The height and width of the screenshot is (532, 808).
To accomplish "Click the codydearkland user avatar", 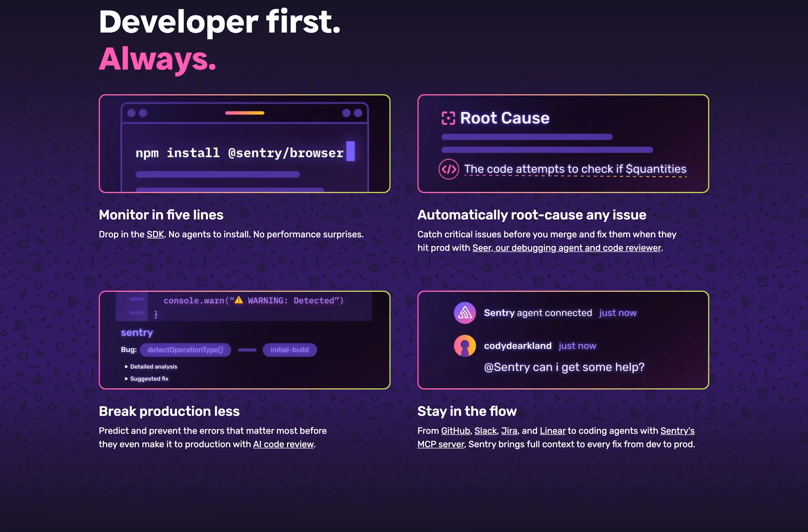I will [x=465, y=346].
